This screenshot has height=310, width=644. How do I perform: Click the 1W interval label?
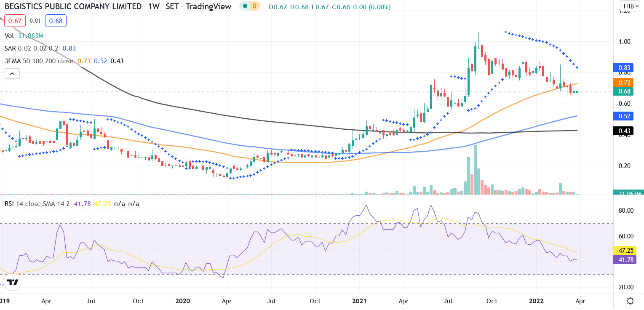click(155, 6)
